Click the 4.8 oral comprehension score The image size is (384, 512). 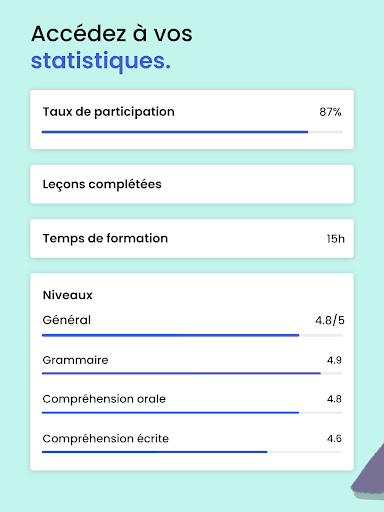(x=334, y=399)
